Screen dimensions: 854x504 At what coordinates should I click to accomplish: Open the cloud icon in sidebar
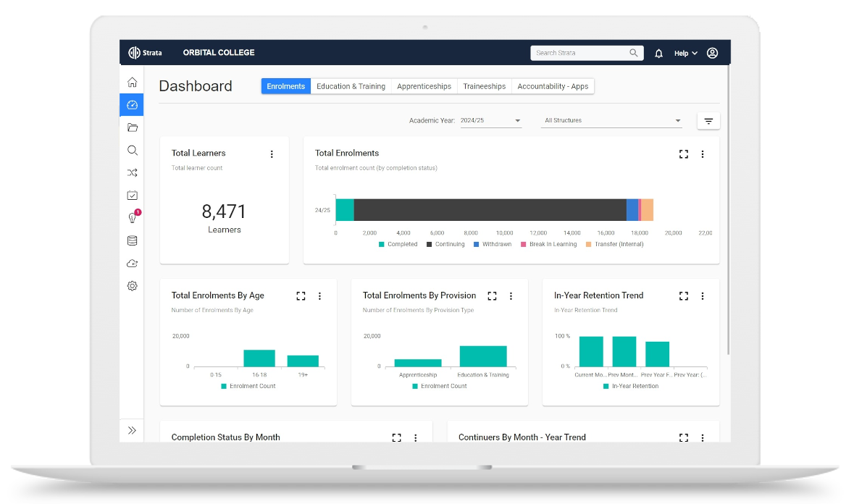tap(132, 264)
